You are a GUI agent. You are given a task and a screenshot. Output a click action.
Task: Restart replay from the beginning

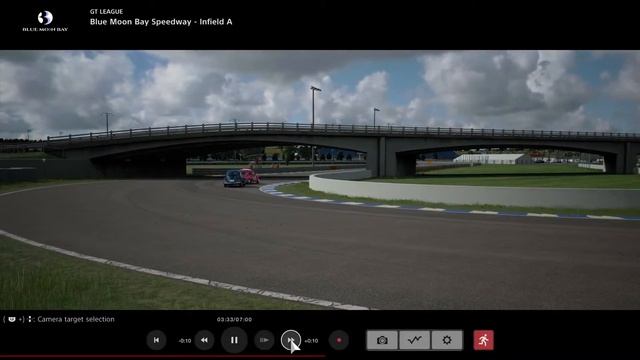tap(156, 340)
